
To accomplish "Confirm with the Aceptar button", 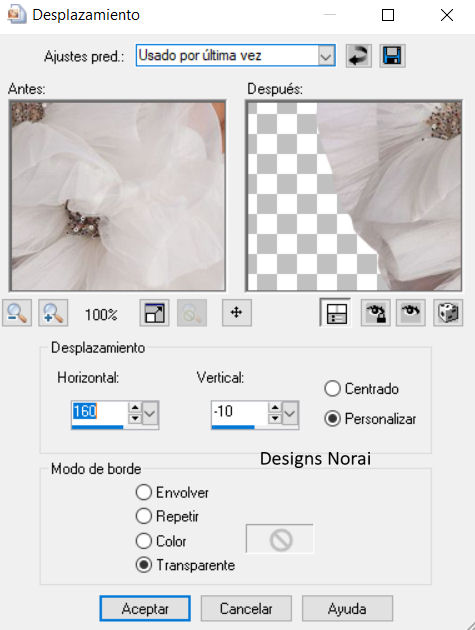I will tap(145, 608).
